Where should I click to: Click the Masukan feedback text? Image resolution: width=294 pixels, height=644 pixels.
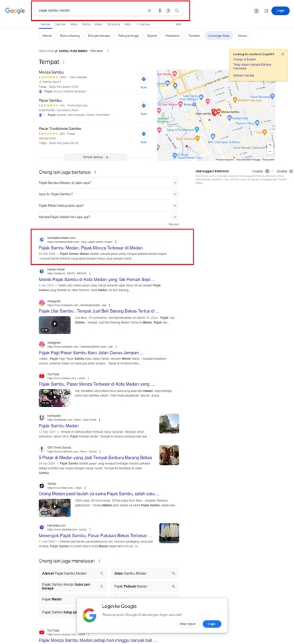pyautogui.click(x=174, y=225)
